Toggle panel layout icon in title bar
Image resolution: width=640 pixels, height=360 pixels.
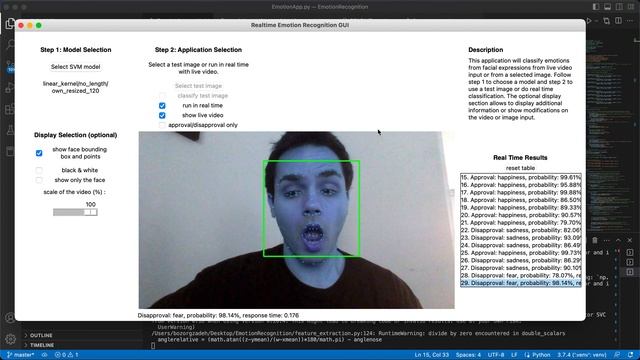607,7
